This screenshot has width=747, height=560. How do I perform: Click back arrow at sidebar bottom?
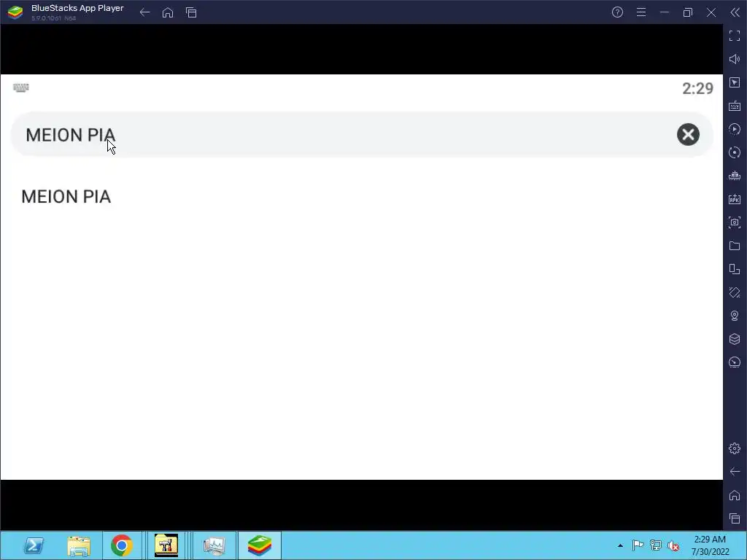tap(735, 472)
